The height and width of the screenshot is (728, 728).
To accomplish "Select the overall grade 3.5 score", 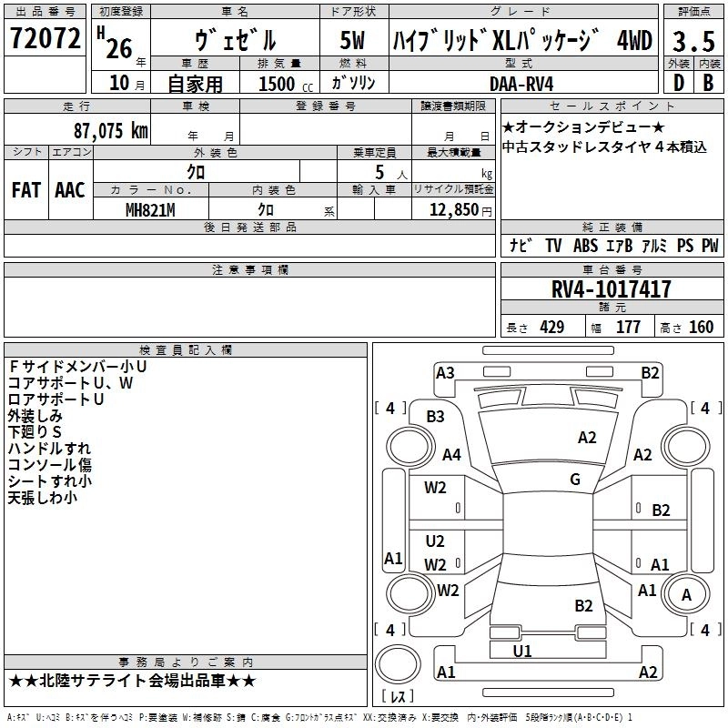I will pos(693,41).
